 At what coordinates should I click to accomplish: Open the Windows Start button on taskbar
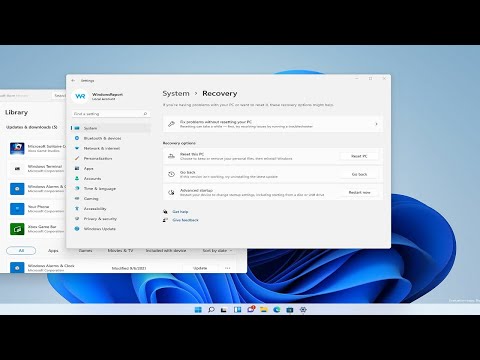click(x=198, y=310)
